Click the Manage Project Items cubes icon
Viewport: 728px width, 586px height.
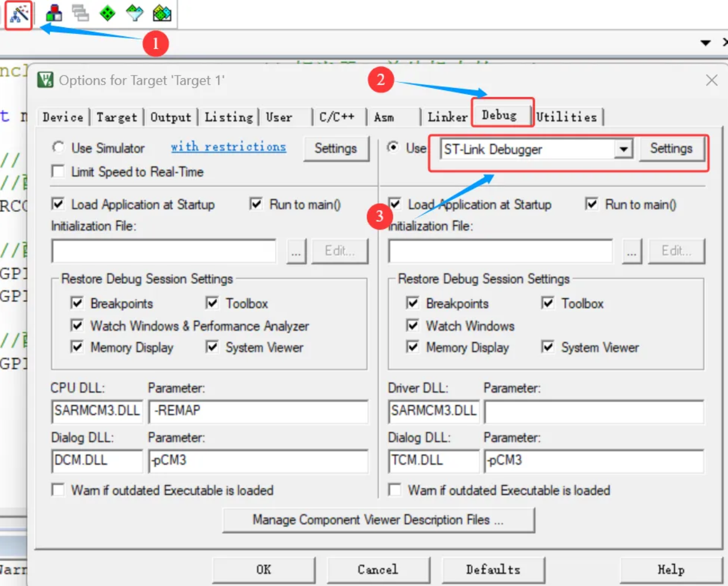pyautogui.click(x=54, y=12)
